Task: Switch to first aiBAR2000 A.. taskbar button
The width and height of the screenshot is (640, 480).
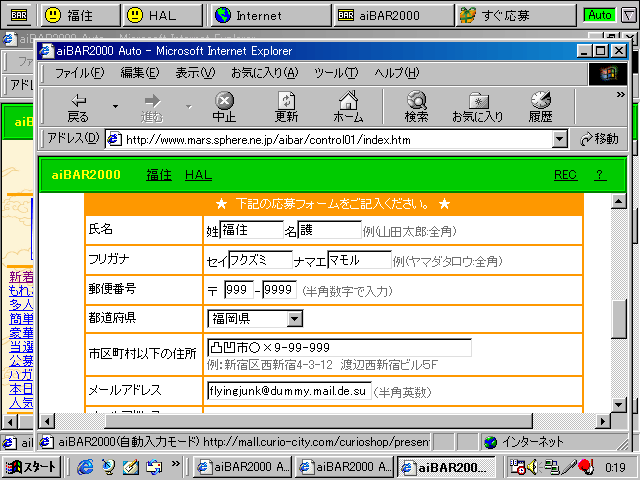Action: point(242,467)
